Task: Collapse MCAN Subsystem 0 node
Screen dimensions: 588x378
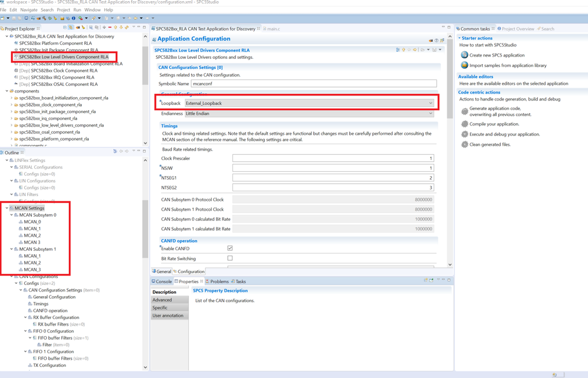Action: pos(11,215)
